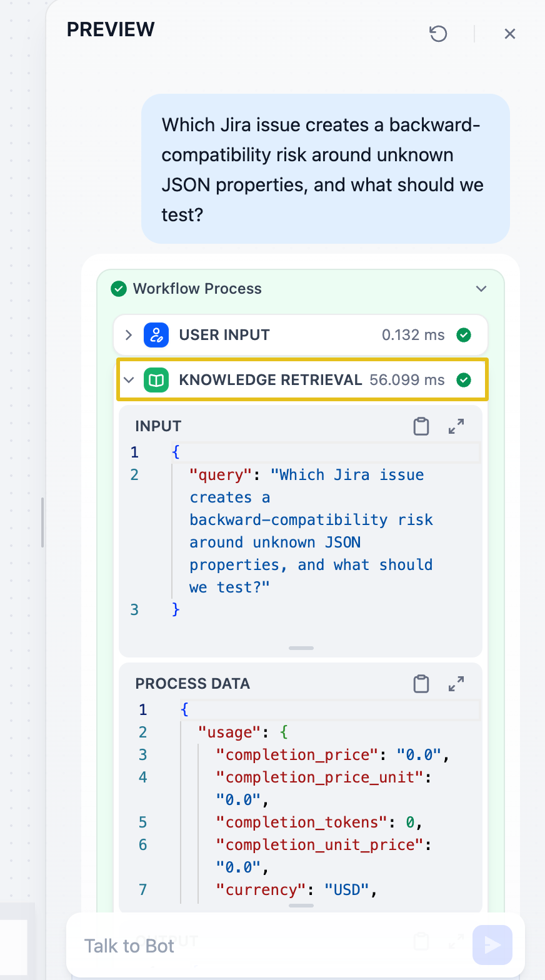Click the 56.099 ms duration text
Screen dimensions: 545x980
407,380
